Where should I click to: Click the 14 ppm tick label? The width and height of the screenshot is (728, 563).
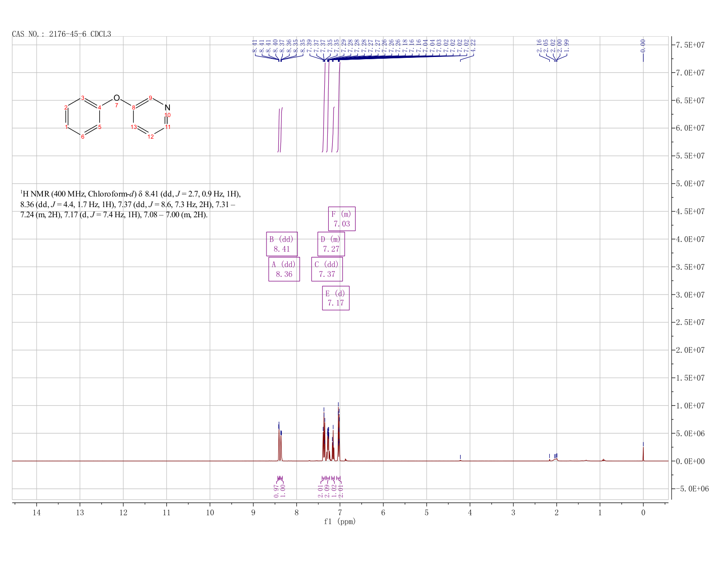tap(36, 512)
